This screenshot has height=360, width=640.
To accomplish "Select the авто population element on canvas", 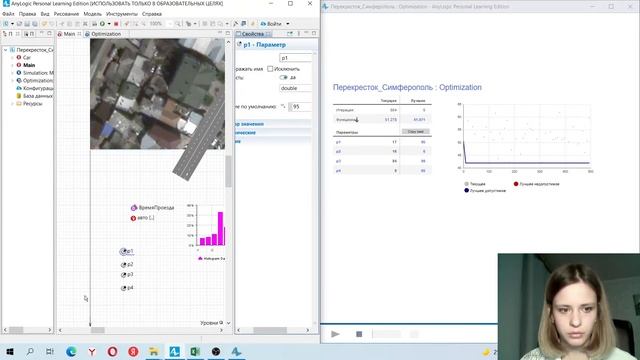I will (142, 218).
